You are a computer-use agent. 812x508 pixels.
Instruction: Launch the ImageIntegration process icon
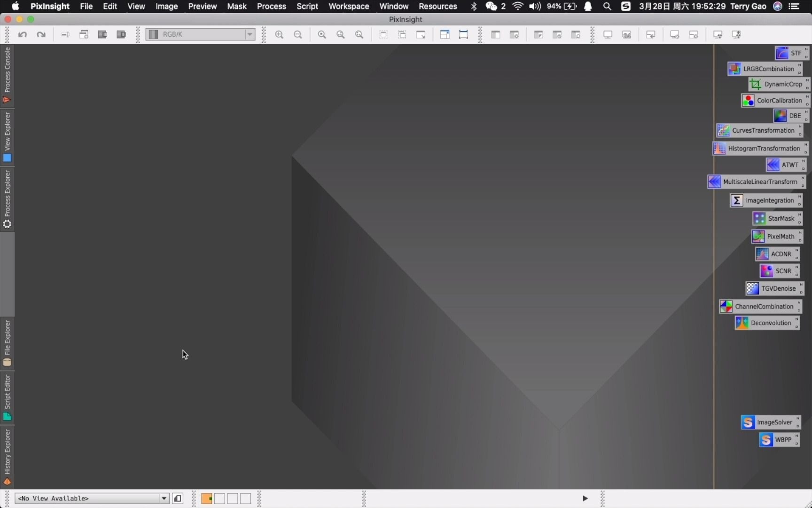click(766, 200)
